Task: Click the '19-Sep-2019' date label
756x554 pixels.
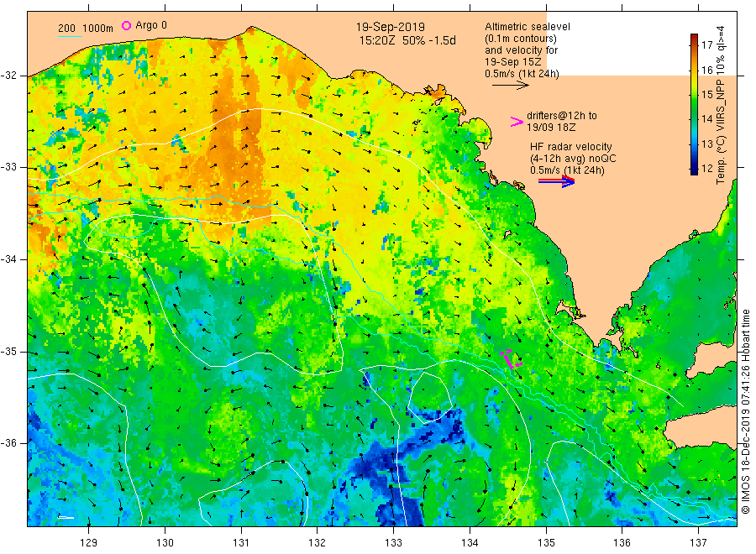Action: 390,28
